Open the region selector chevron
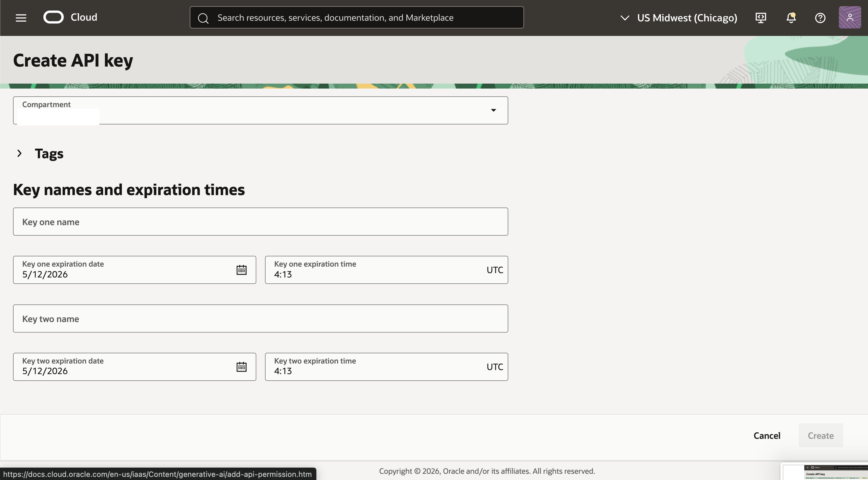The width and height of the screenshot is (868, 480). click(x=625, y=18)
